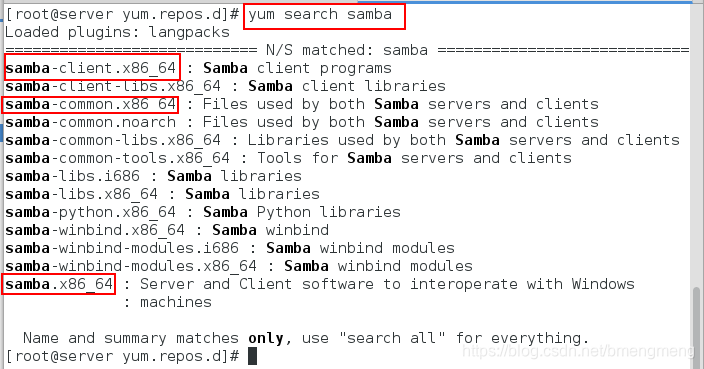704x369 pixels.
Task: Select the 'Name and summary matches only' notice
Action: [x=153, y=338]
